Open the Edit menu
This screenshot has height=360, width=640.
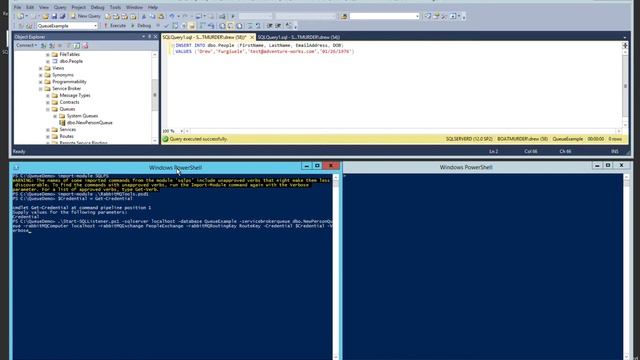(30, 7)
